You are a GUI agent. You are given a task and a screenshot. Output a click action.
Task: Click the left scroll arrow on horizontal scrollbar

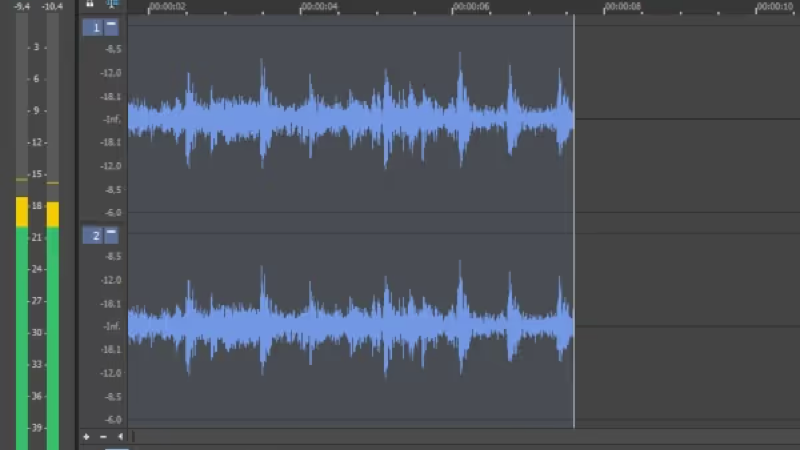pos(120,437)
